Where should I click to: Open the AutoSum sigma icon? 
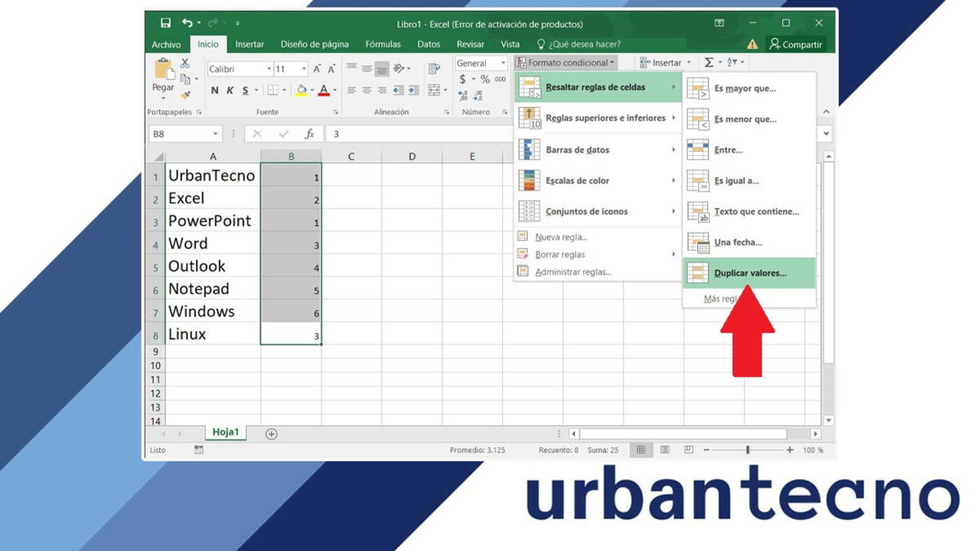tap(709, 62)
